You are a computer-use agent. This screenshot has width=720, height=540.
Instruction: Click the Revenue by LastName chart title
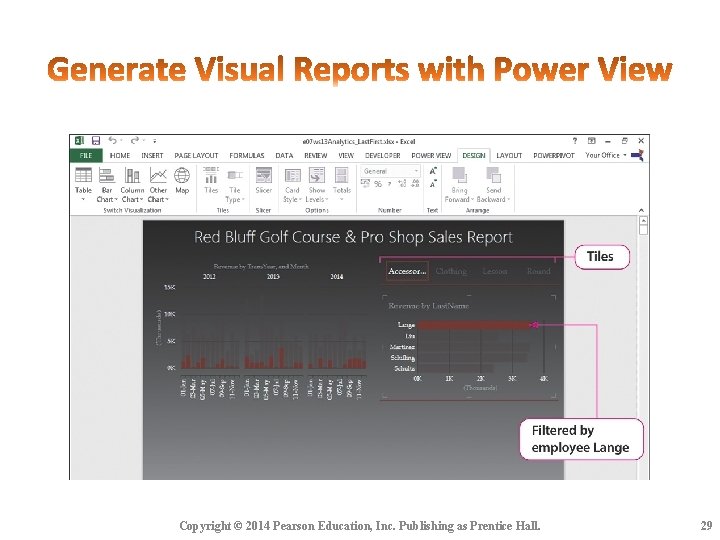pyautogui.click(x=428, y=306)
